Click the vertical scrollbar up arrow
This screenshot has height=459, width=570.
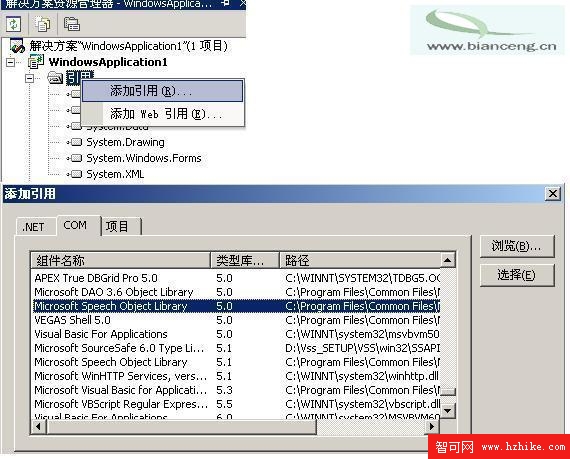coord(447,260)
